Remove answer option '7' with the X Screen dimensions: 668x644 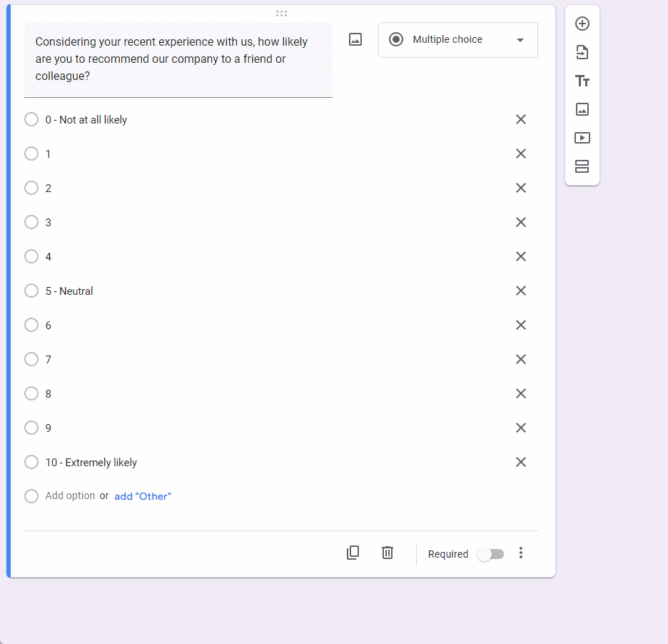click(x=521, y=359)
